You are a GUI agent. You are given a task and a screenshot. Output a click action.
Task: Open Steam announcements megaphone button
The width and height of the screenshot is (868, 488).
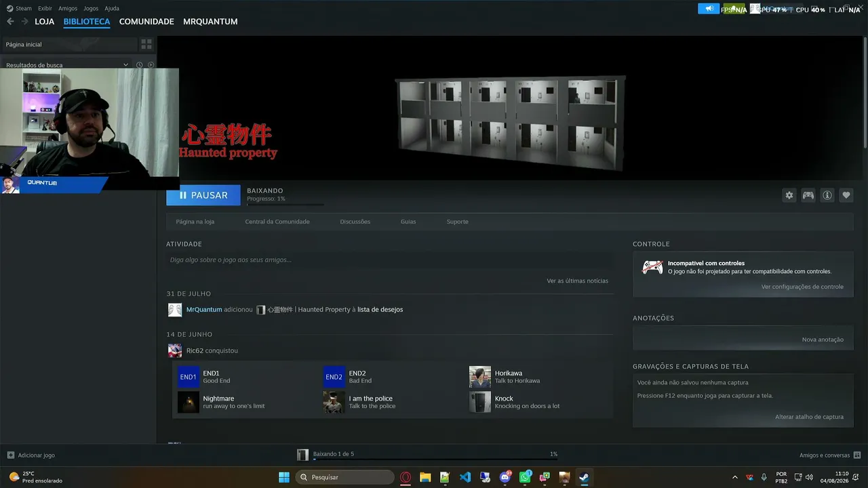[709, 9]
